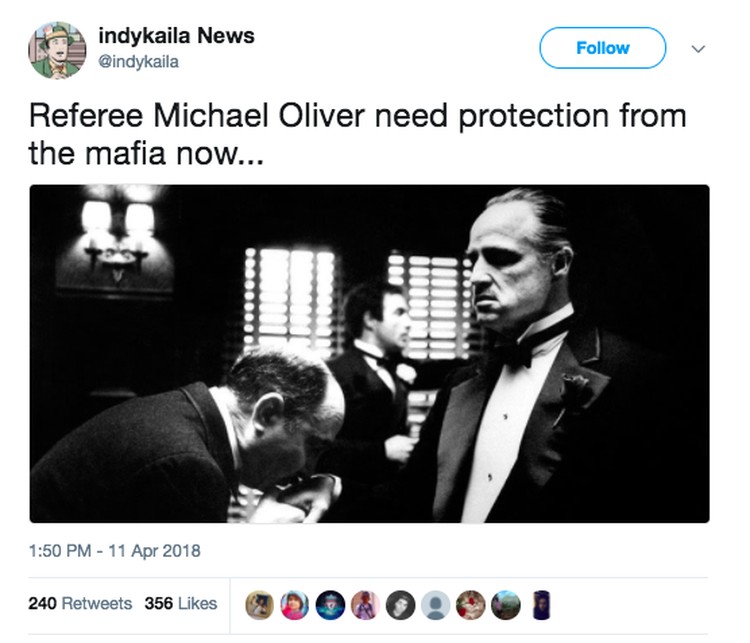Enlarge the black-and-white tweet photo
The width and height of the screenshot is (750, 643).
tap(369, 354)
